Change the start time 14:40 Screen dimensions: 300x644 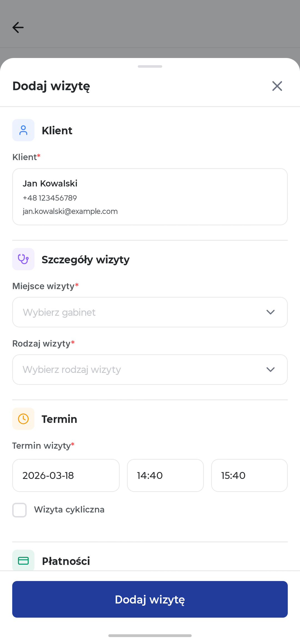click(x=165, y=475)
